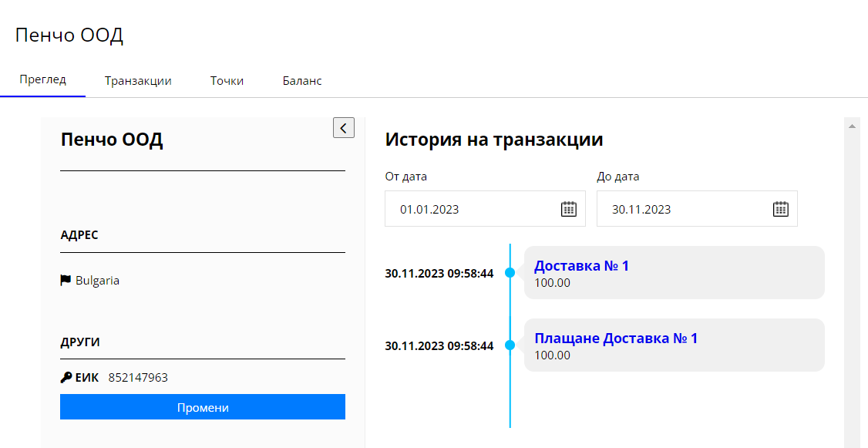The height and width of the screenshot is (448, 868).
Task: Click the scrollbar up arrow on the right
Action: (852, 126)
